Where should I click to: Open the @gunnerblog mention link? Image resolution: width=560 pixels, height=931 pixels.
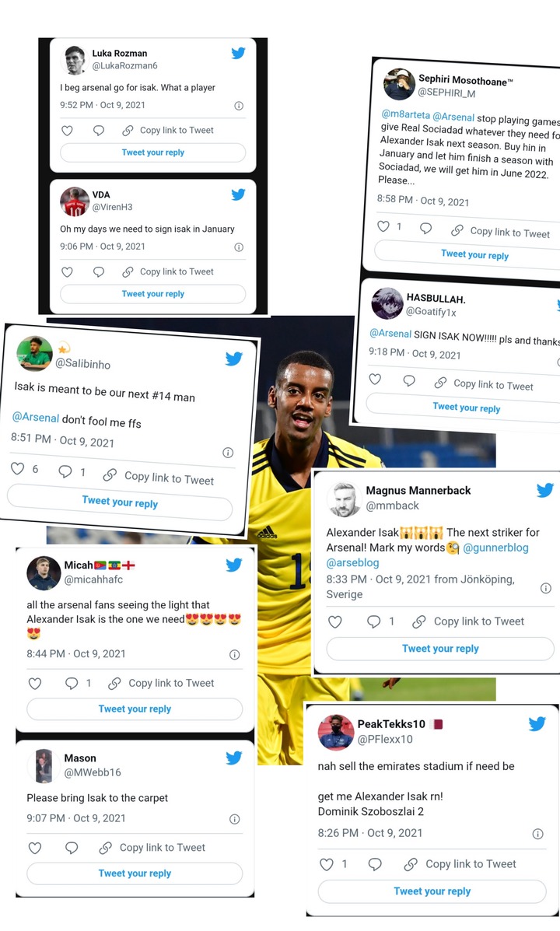pyautogui.click(x=495, y=548)
